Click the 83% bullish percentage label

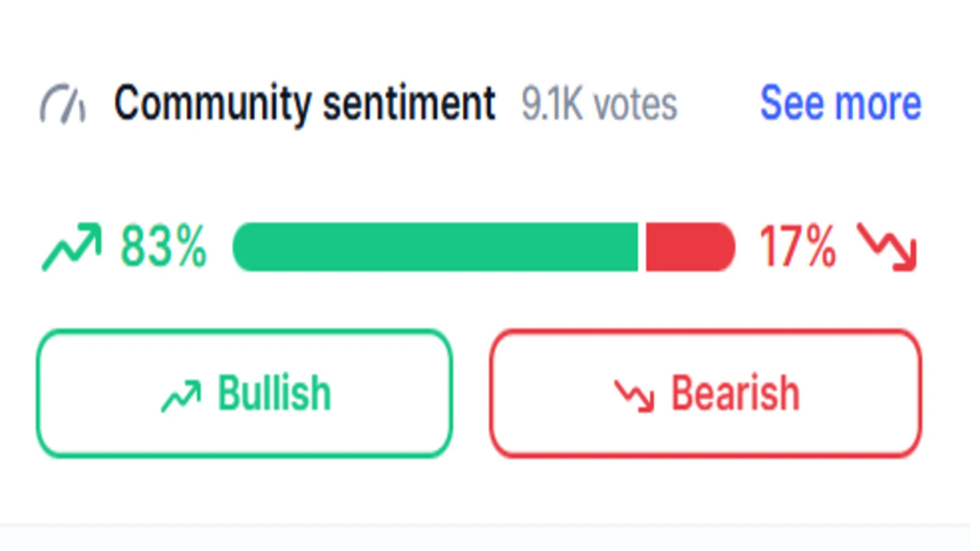point(164,247)
